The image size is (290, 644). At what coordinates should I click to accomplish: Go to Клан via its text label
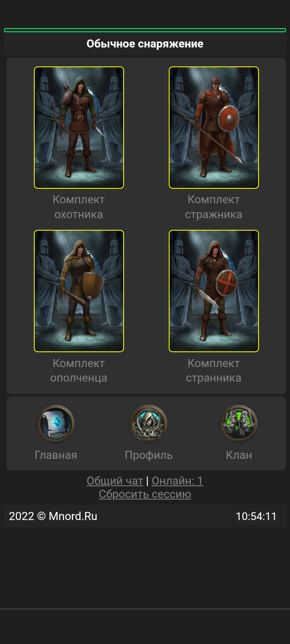pos(239,455)
